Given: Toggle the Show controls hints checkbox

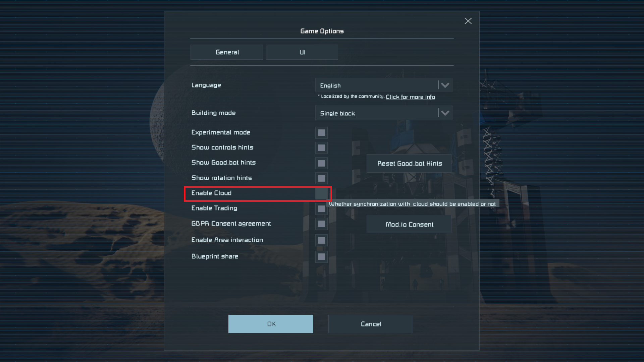Looking at the screenshot, I should click(x=321, y=148).
